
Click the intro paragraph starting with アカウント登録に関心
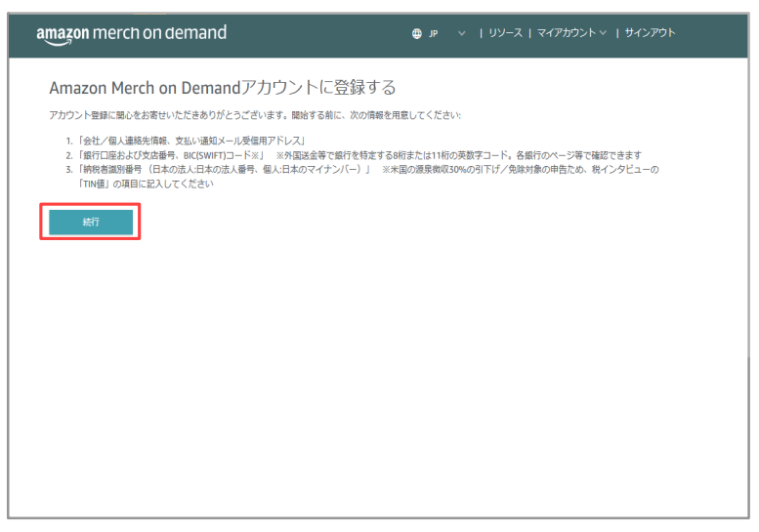[255, 115]
